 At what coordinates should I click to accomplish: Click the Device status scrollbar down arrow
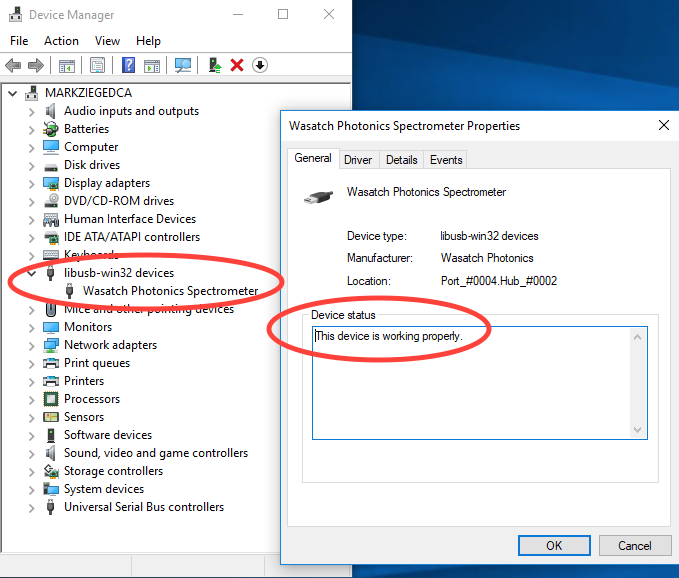coord(638,429)
